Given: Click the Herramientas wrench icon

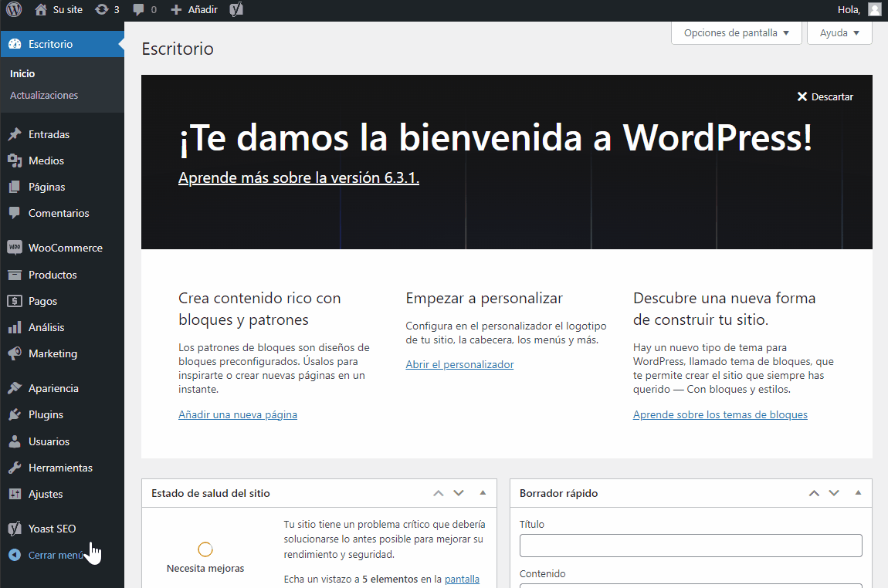Looking at the screenshot, I should pos(15,468).
